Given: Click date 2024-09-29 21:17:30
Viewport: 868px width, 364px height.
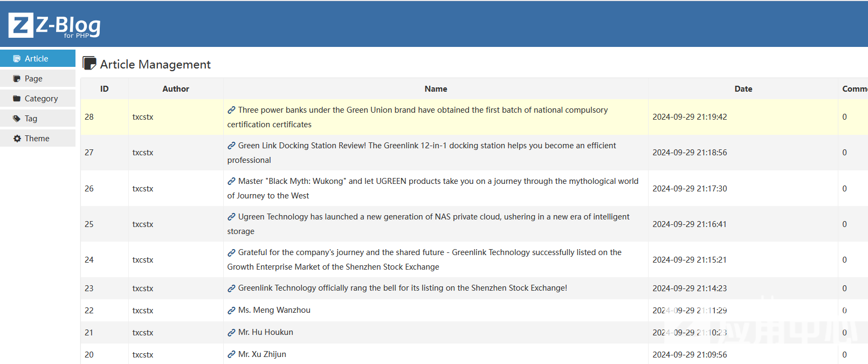Looking at the screenshot, I should [690, 189].
